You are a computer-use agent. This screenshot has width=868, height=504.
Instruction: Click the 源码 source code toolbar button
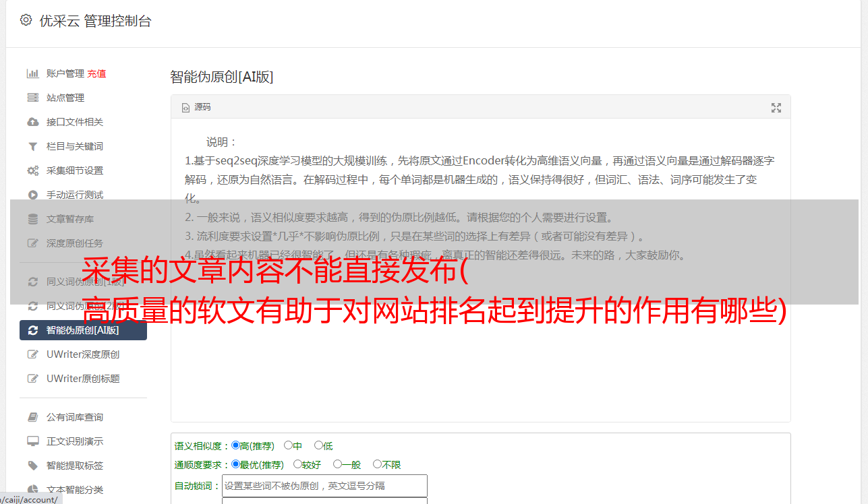point(196,107)
